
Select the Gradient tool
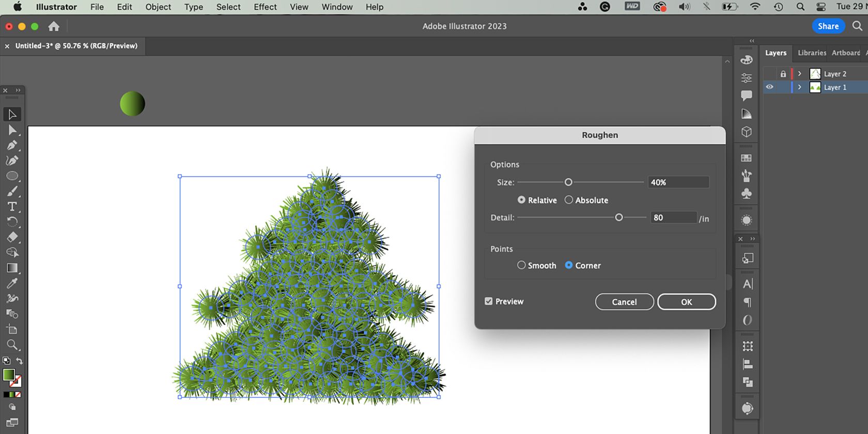12,268
